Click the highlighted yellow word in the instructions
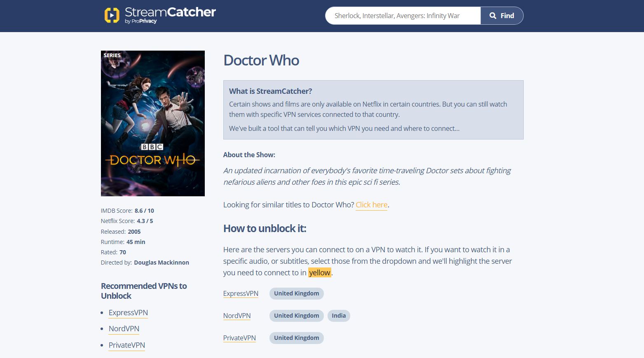 [x=319, y=272]
